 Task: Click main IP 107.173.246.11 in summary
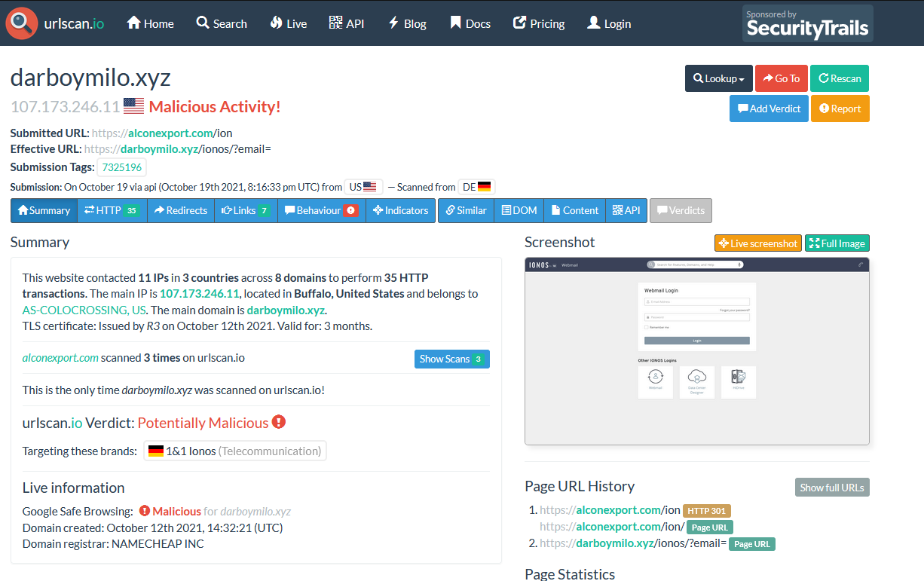click(x=199, y=294)
